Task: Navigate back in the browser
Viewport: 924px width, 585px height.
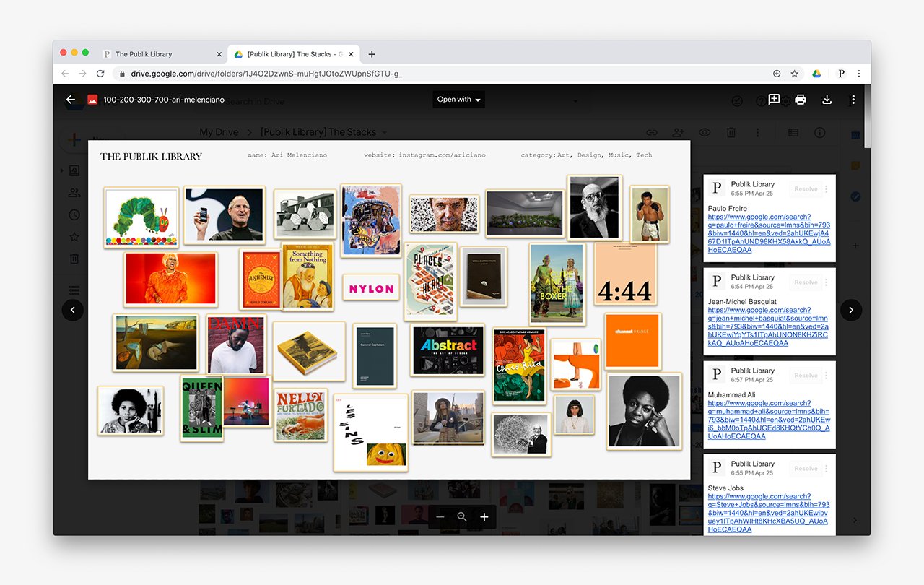Action: (x=65, y=74)
